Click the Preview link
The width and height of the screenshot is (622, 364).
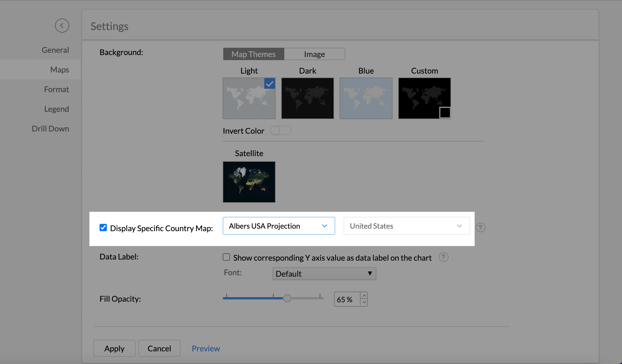click(x=206, y=348)
